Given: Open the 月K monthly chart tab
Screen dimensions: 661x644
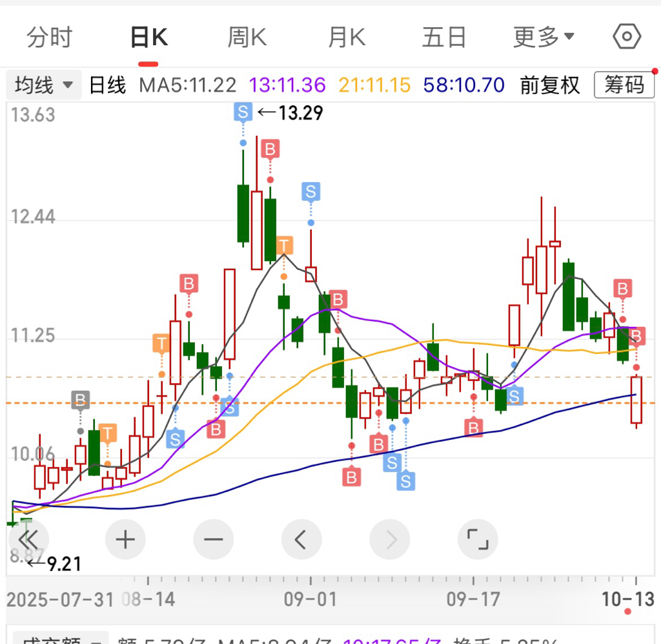Looking at the screenshot, I should 347,37.
